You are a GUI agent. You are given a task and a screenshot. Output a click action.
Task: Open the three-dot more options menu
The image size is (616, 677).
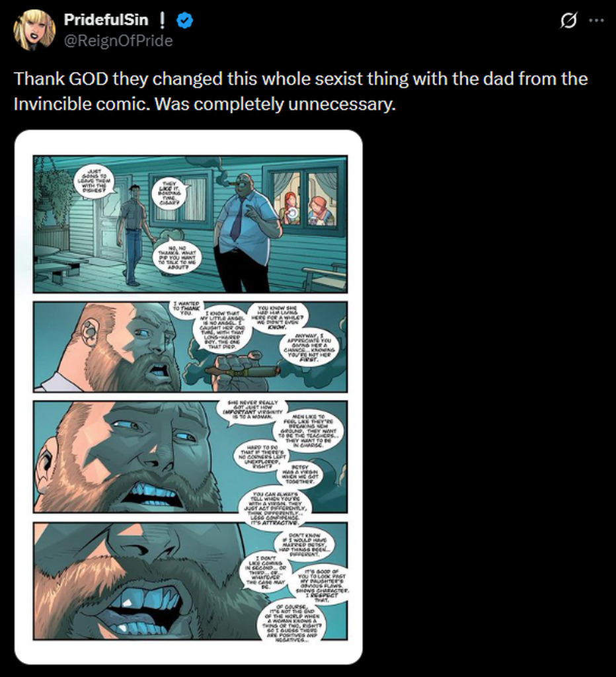[x=596, y=20]
